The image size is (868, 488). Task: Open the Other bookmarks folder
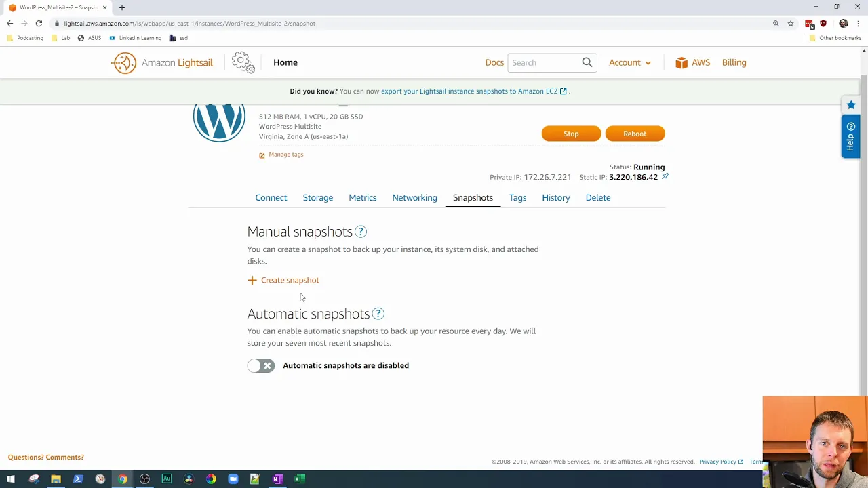coord(835,38)
